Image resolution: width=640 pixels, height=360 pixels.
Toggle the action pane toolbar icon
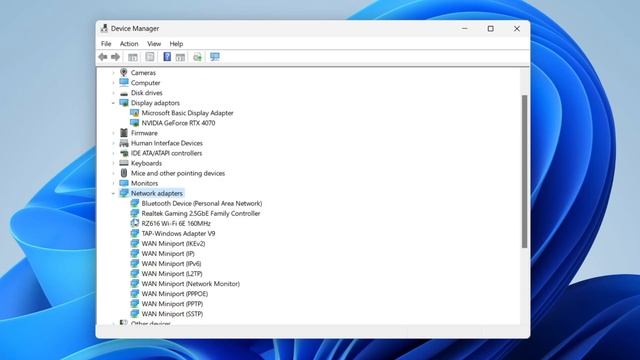point(180,57)
